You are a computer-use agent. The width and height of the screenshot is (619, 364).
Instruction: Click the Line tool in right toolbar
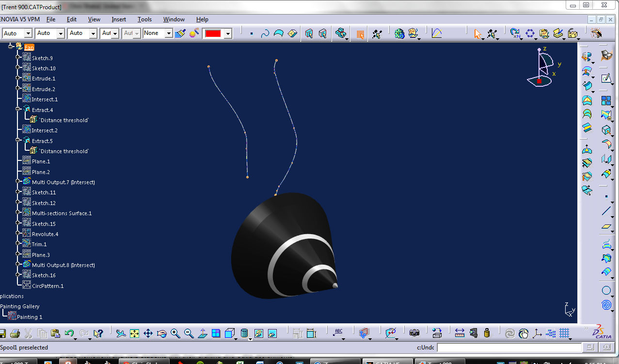click(x=606, y=211)
